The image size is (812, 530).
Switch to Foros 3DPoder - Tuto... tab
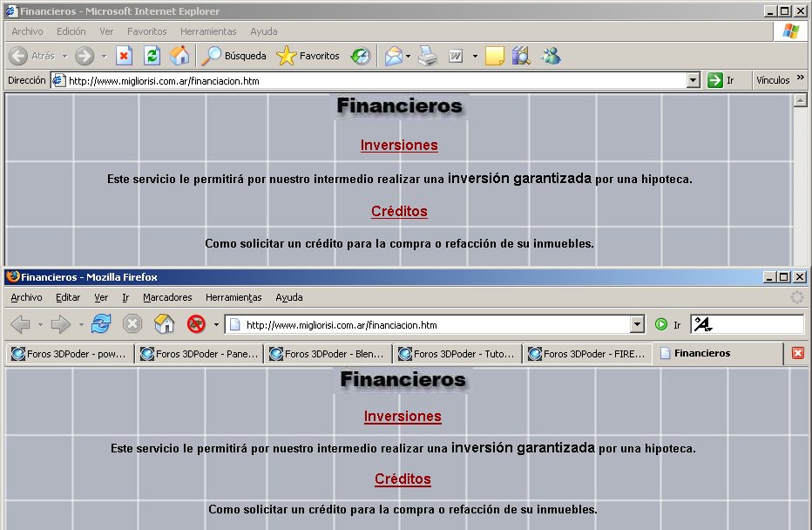[457, 354]
